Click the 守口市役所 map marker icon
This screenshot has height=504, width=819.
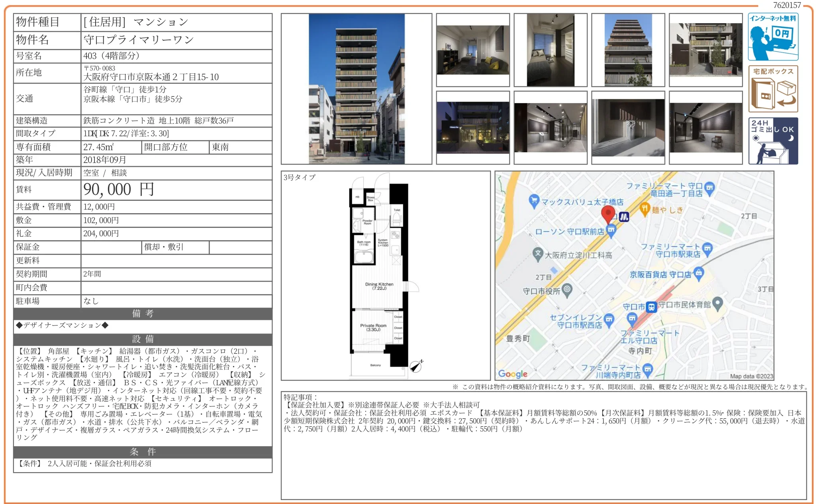click(x=567, y=290)
